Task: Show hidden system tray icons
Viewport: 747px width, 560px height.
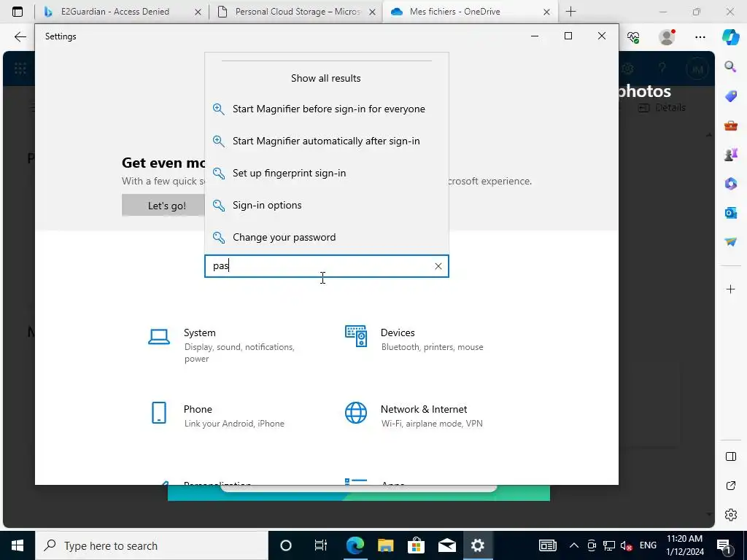Action: (573, 545)
